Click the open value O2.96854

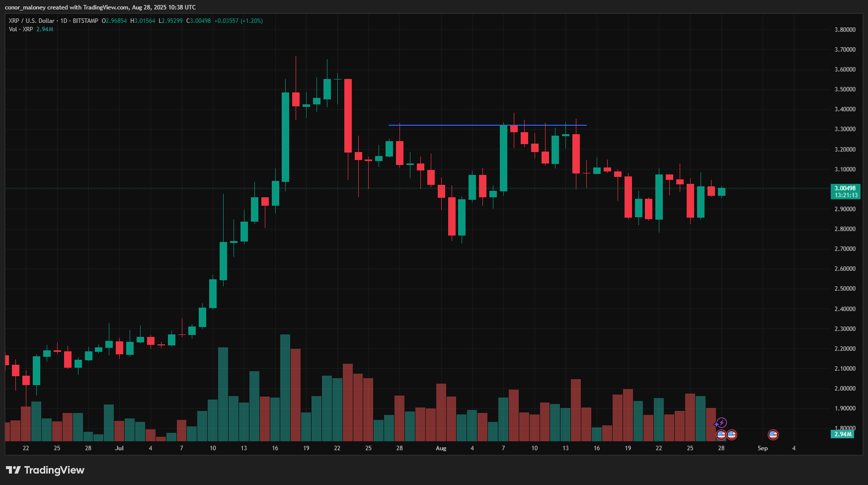pyautogui.click(x=114, y=21)
